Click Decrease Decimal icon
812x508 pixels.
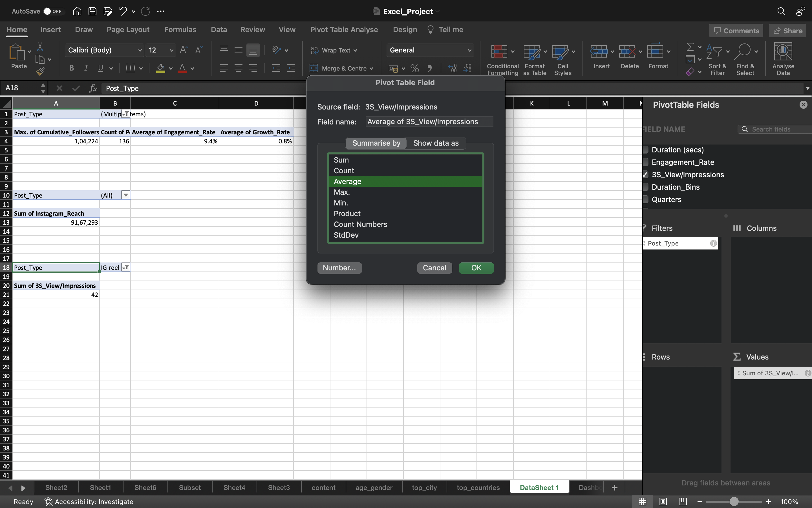click(467, 69)
